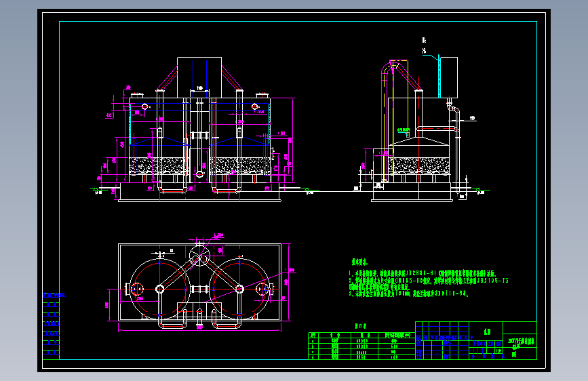This screenshot has width=588, height=381.
Task: Click the small top circle in plan view
Action: (199, 256)
